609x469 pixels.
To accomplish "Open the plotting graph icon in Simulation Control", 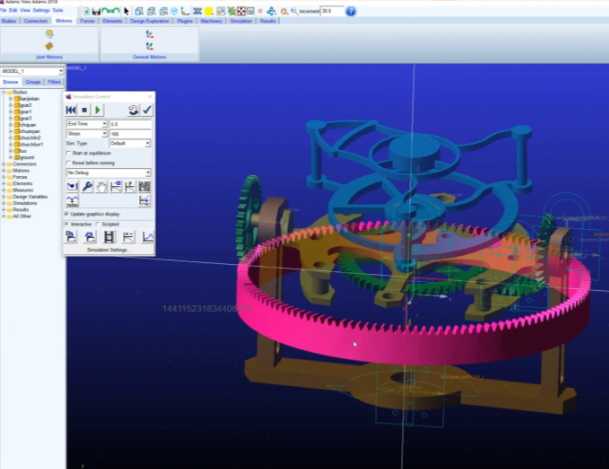I will tap(148, 237).
